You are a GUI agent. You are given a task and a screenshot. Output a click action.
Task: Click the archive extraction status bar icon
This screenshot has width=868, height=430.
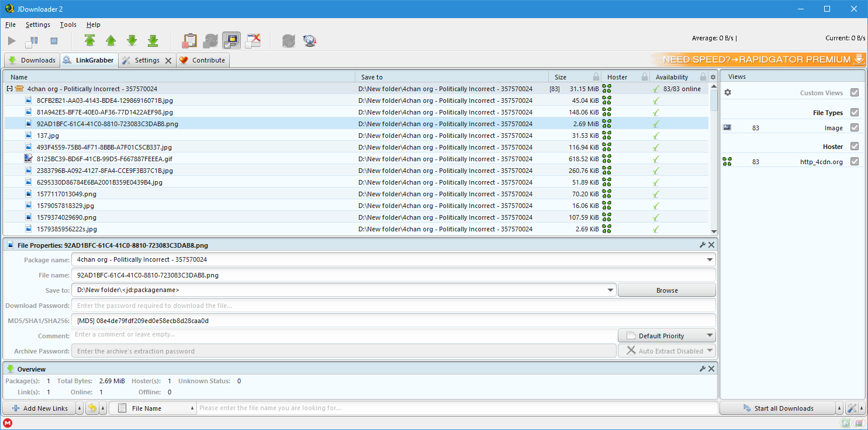coord(859,424)
